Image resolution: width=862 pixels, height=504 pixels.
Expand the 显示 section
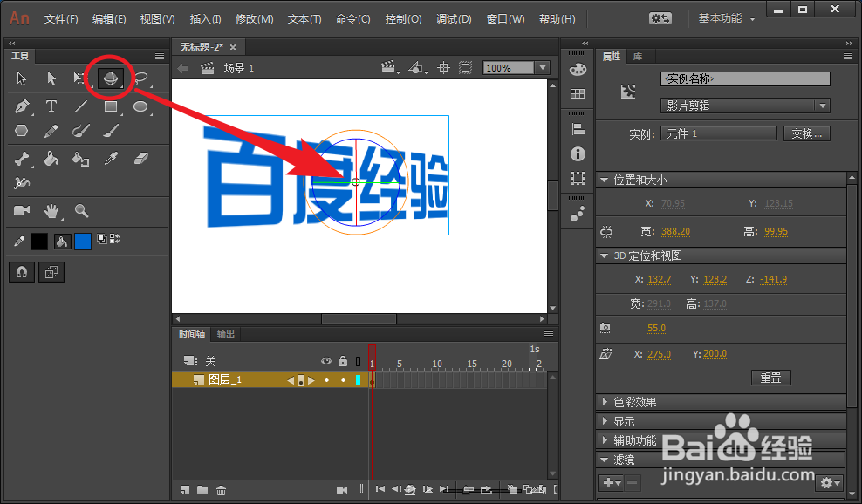click(604, 421)
